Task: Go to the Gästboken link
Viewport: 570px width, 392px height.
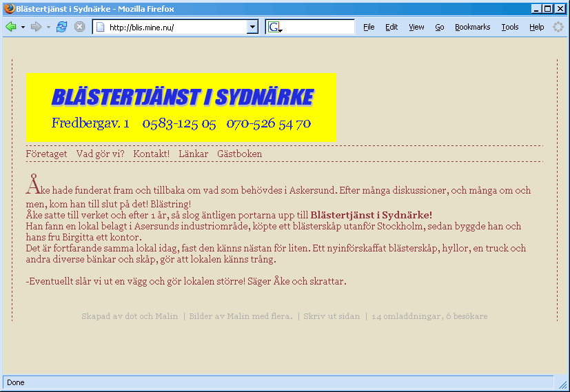Action: [239, 154]
